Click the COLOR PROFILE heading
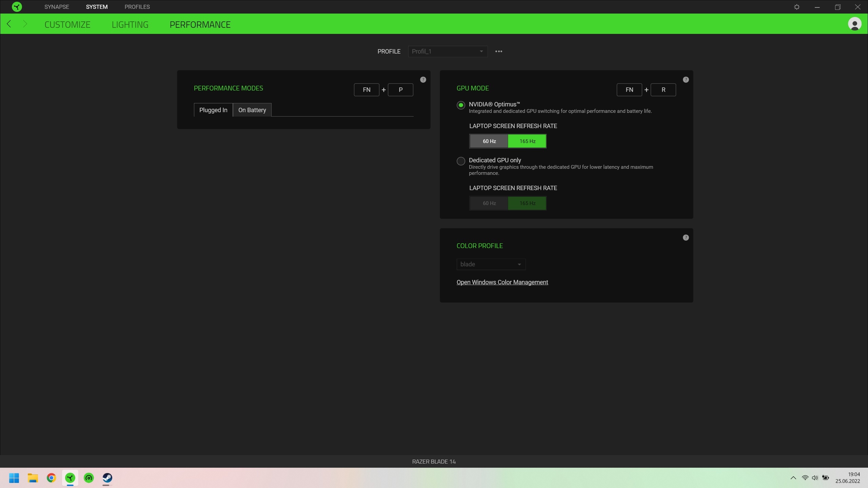This screenshot has height=488, width=868. click(479, 246)
